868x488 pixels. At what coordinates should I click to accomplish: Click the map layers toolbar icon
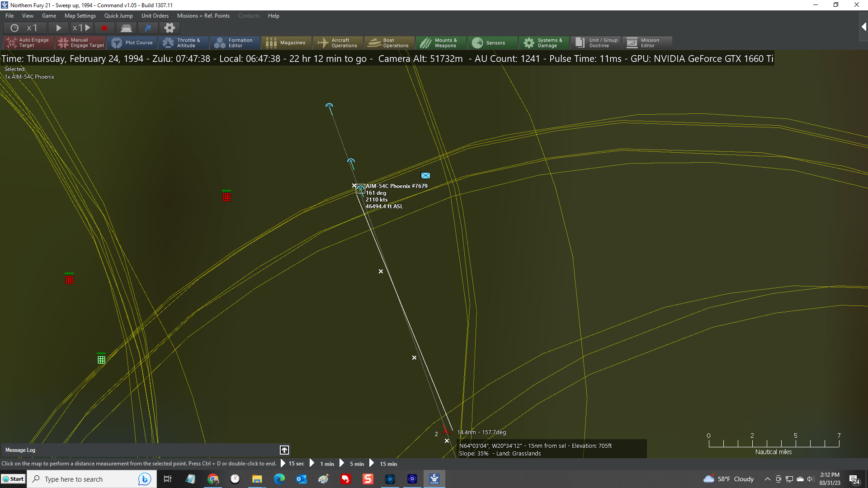[x=126, y=28]
